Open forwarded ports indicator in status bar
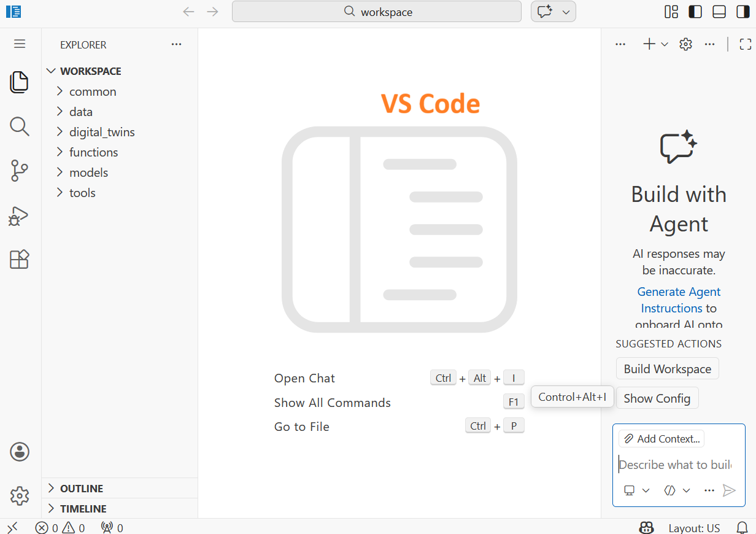 tap(112, 528)
